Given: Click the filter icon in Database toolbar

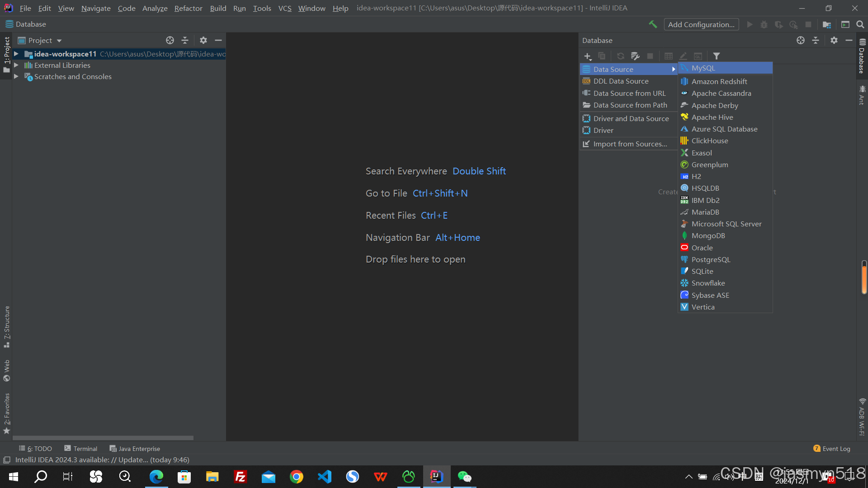Looking at the screenshot, I should (x=717, y=56).
